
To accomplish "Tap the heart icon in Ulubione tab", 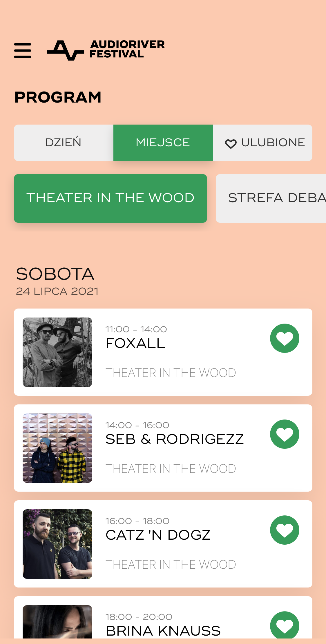I will [231, 144].
